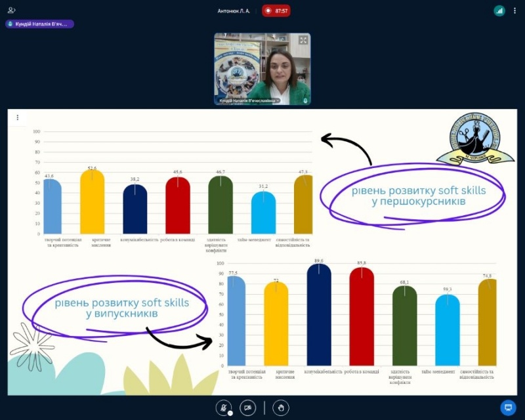Click the speaker name pill Кундій Наталія
Screen dimensions: 525x420
point(39,24)
